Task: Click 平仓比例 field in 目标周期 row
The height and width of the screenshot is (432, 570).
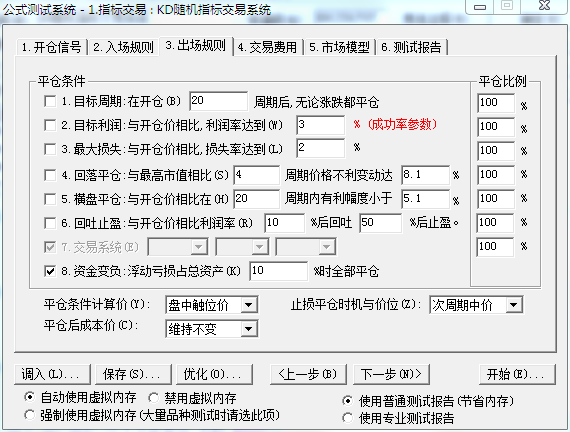Action: (x=496, y=103)
